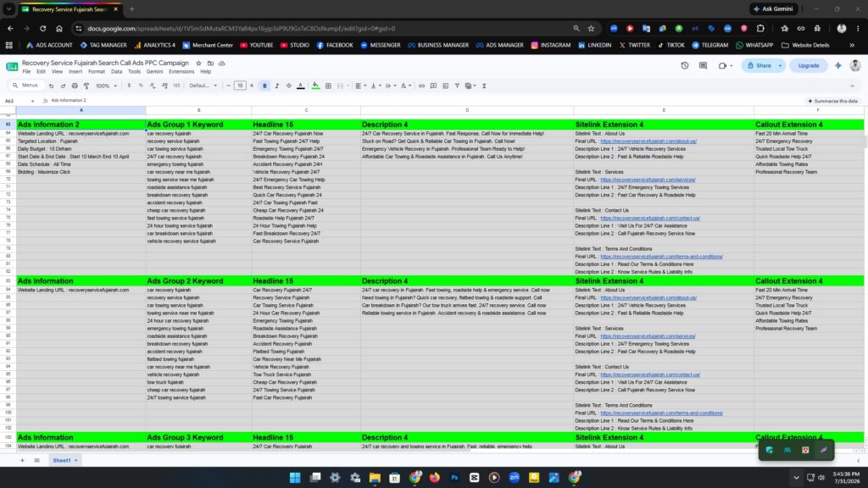Open font family Default dropdown
This screenshot has height=488, width=868.
coord(203,86)
